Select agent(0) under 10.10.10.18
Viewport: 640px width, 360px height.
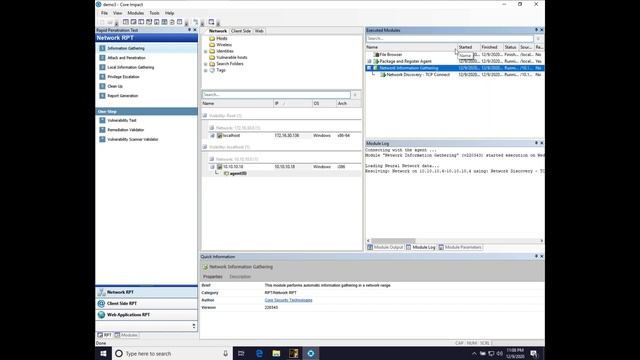[238, 173]
